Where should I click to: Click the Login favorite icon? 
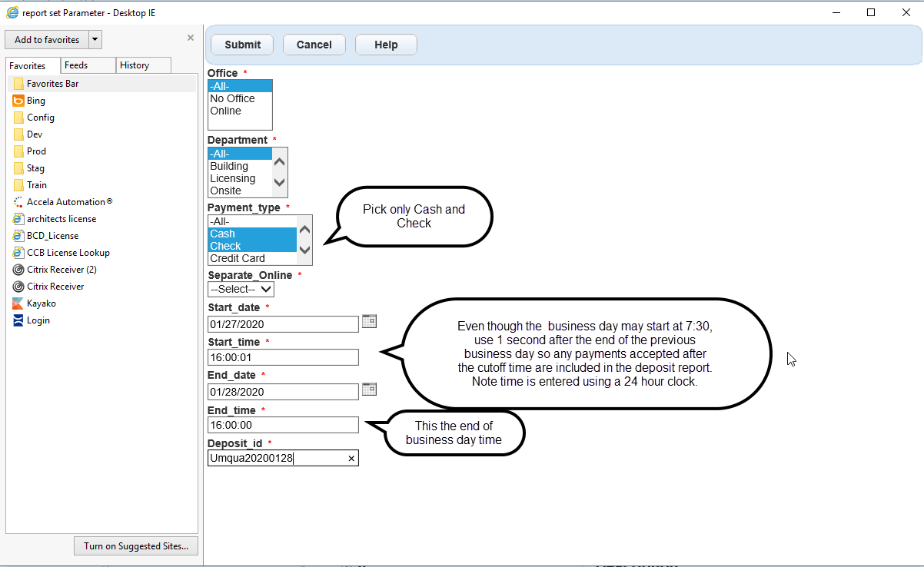(x=18, y=320)
